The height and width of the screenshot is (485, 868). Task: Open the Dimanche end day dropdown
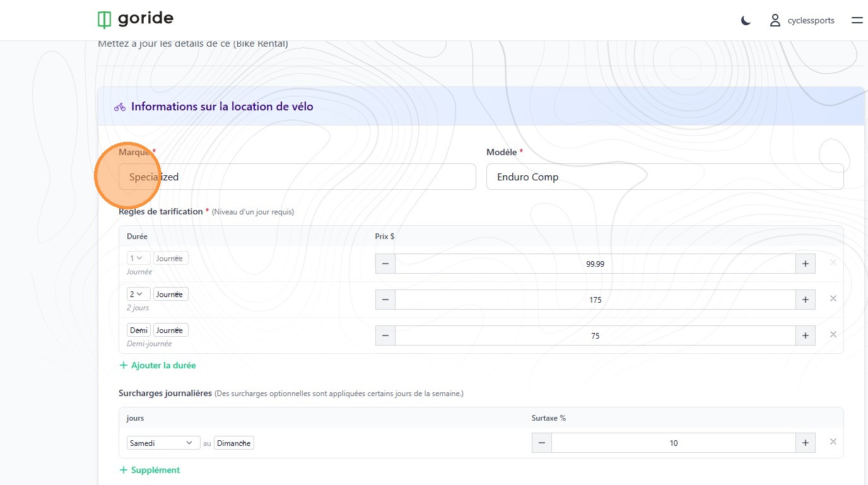click(x=233, y=443)
